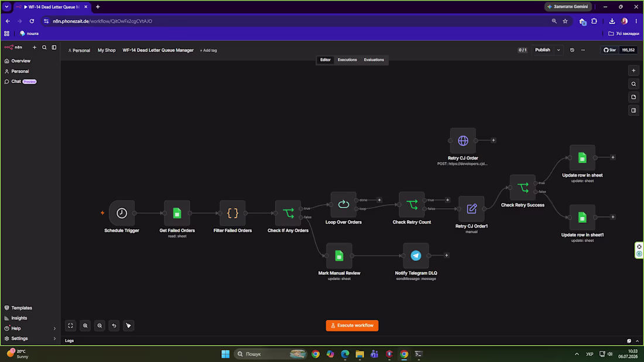This screenshot has width=644, height=362.
Task: Bookmark this page with the star icon
Action: pos(565,21)
